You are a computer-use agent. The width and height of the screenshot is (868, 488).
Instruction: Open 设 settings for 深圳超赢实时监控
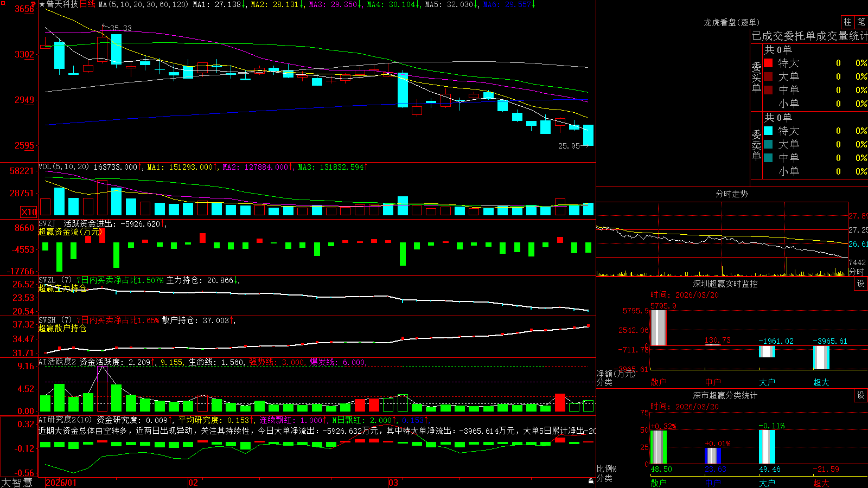click(x=861, y=284)
